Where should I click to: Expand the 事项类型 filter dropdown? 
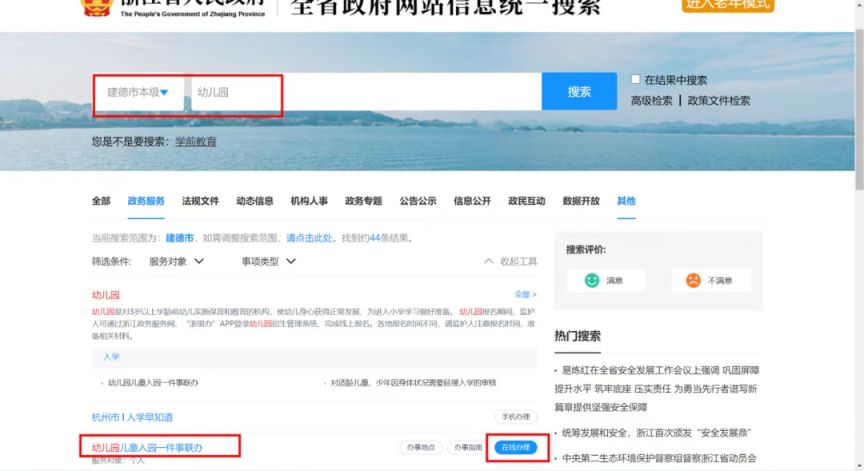[x=268, y=261]
